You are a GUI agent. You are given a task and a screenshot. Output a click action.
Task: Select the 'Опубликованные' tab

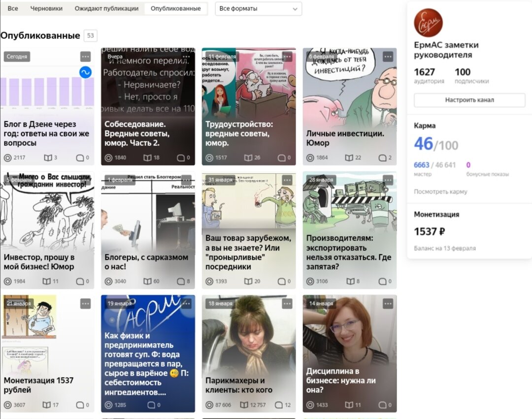pos(176,8)
